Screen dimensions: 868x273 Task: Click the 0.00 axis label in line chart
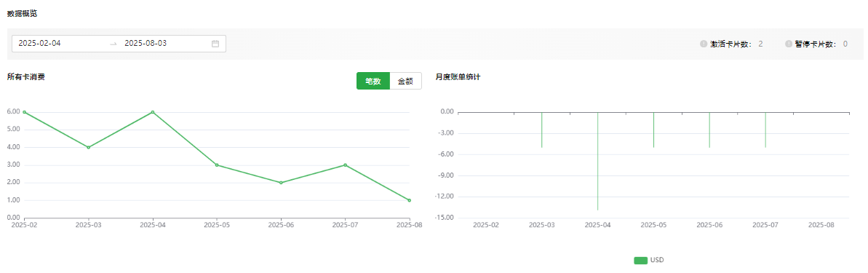[13, 218]
